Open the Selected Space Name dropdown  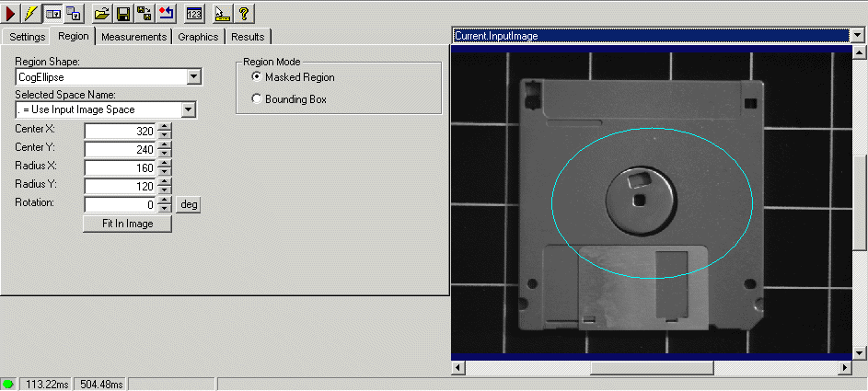click(x=189, y=109)
